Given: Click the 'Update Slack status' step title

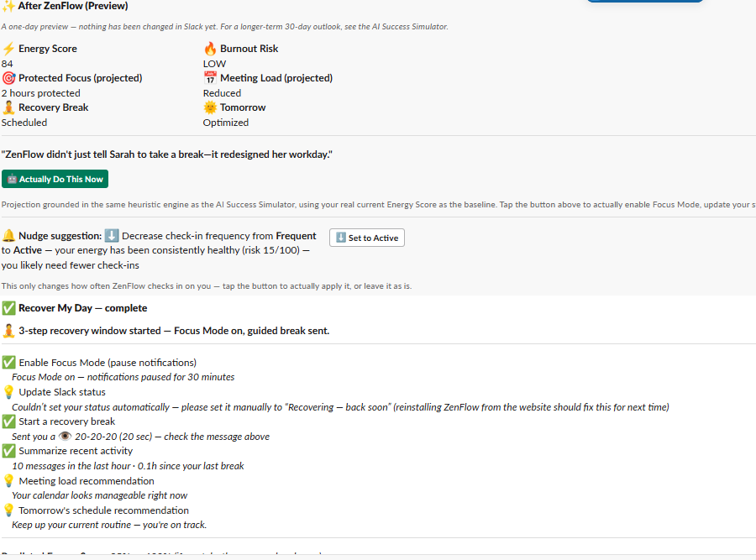Looking at the screenshot, I should pos(62,392).
